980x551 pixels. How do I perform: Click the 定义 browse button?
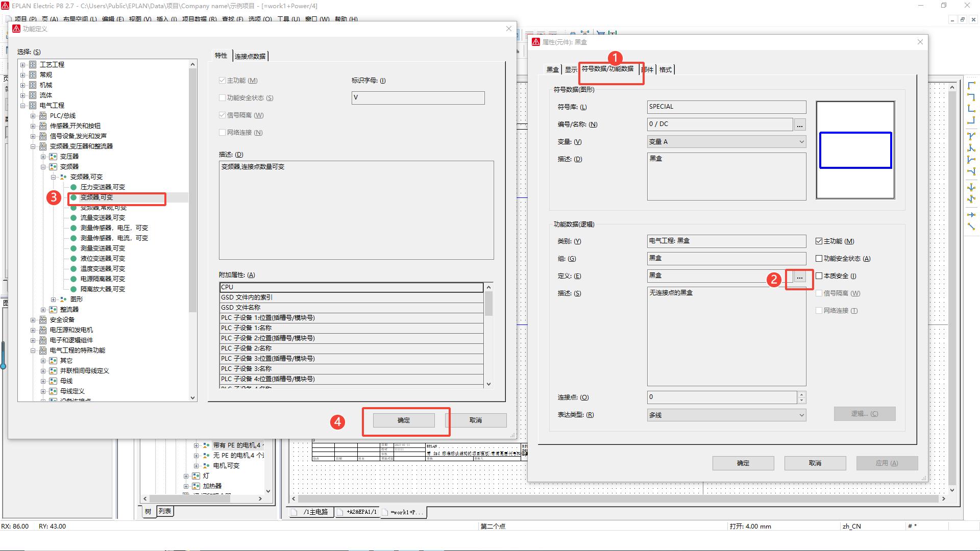click(x=800, y=277)
